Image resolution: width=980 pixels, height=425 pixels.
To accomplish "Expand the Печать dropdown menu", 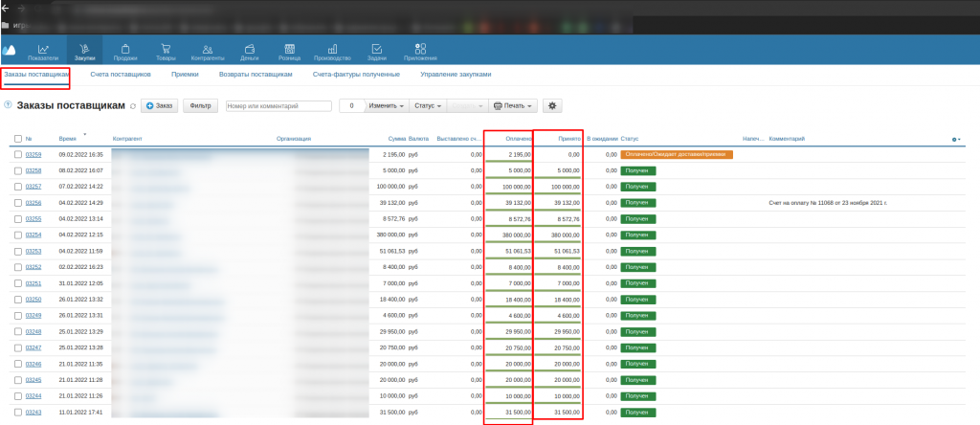I will [x=512, y=105].
